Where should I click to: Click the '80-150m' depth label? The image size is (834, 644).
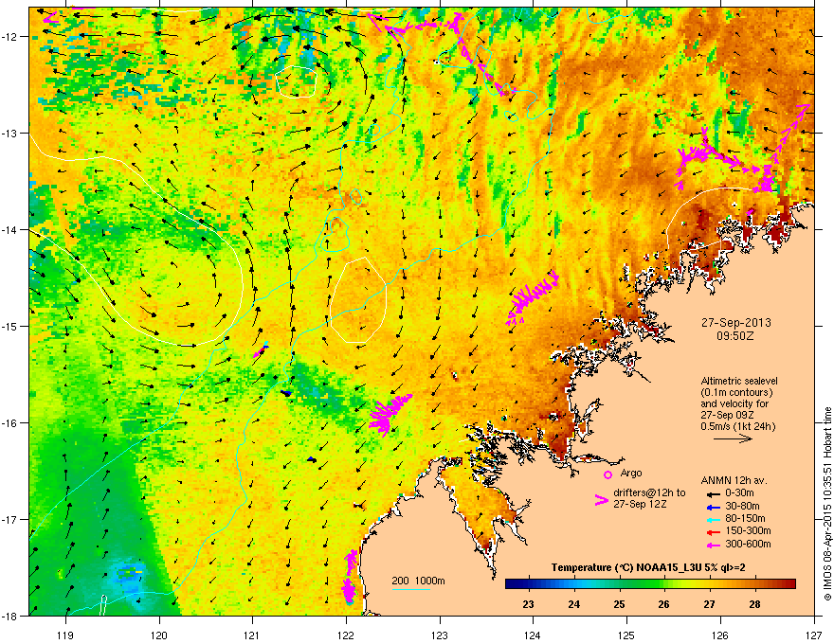tap(745, 519)
